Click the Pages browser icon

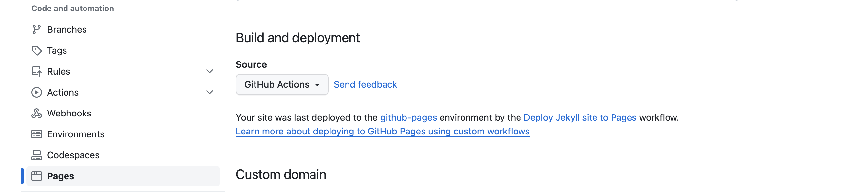[x=36, y=176]
